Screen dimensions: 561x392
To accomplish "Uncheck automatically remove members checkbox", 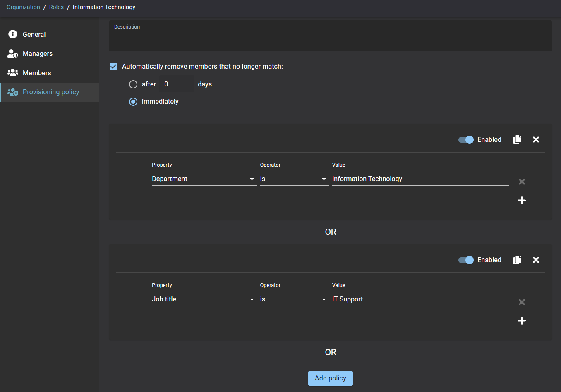I will click(x=113, y=67).
